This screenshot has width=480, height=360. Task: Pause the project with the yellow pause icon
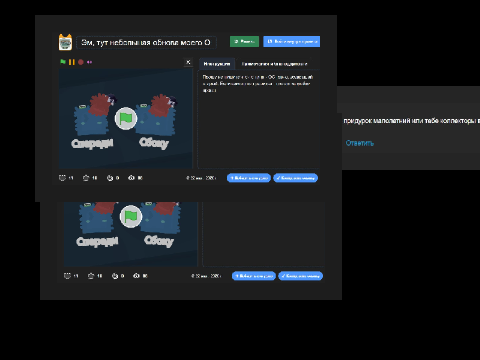tap(72, 62)
